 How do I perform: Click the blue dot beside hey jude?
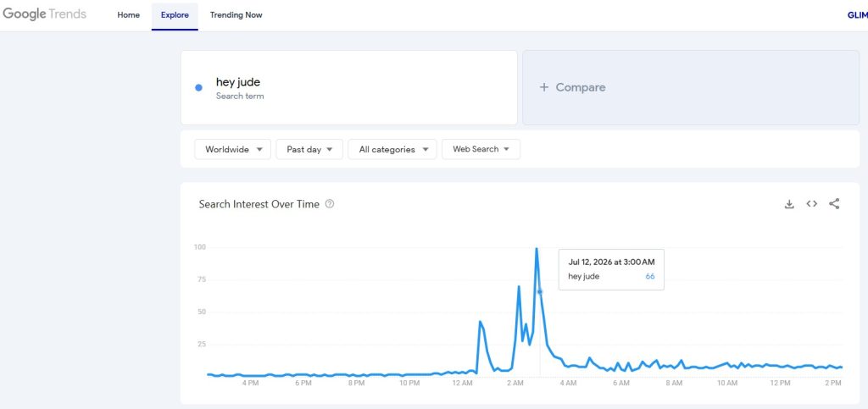click(x=198, y=87)
